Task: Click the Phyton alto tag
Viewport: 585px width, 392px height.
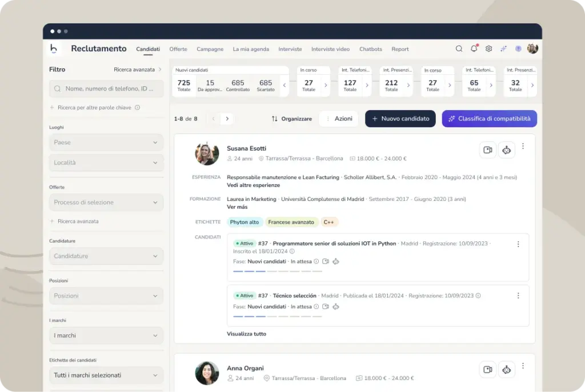Action: pyautogui.click(x=245, y=222)
